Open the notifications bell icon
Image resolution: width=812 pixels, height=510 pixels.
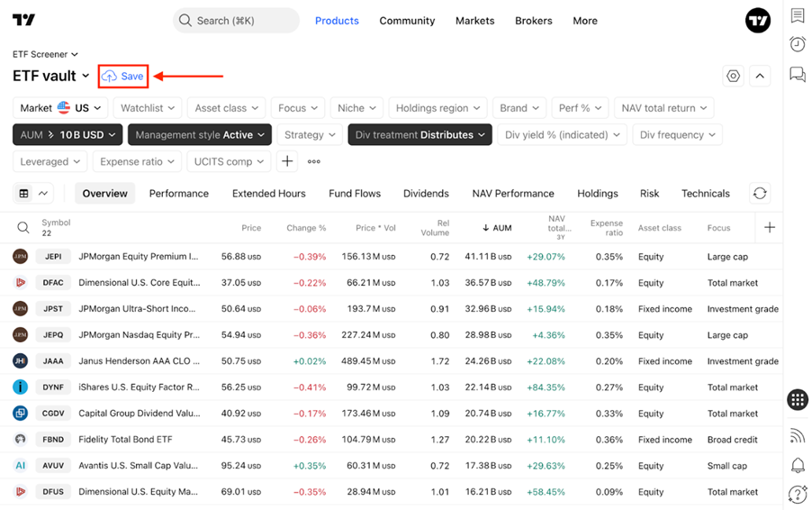click(x=798, y=465)
